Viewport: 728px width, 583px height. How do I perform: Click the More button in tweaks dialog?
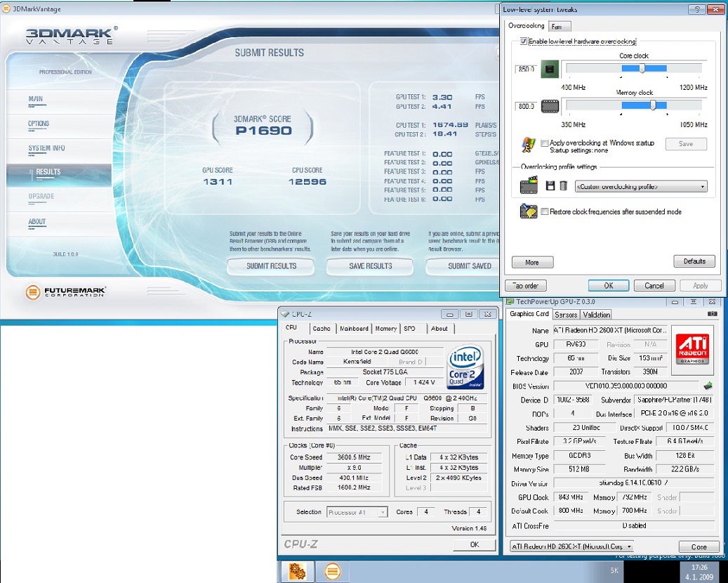click(533, 263)
